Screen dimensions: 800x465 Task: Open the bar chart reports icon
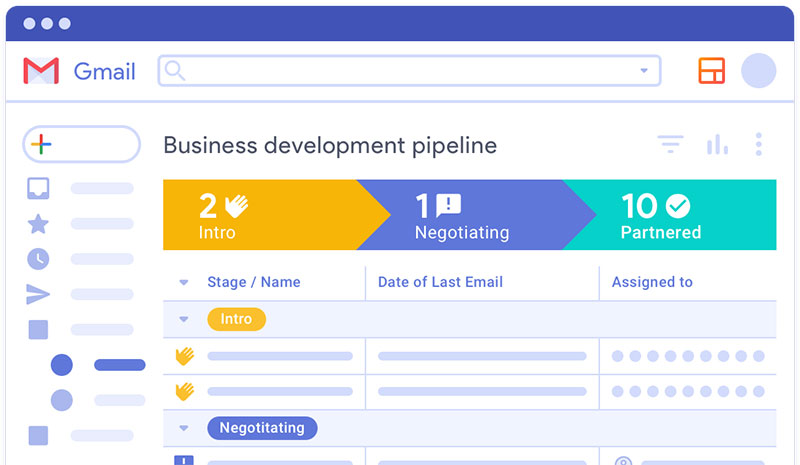717,144
